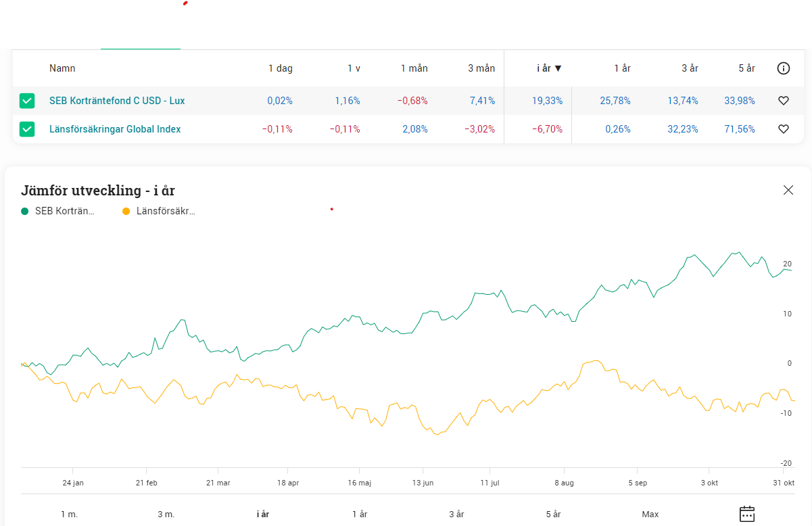Sort the table by the Namn column

pos(62,68)
